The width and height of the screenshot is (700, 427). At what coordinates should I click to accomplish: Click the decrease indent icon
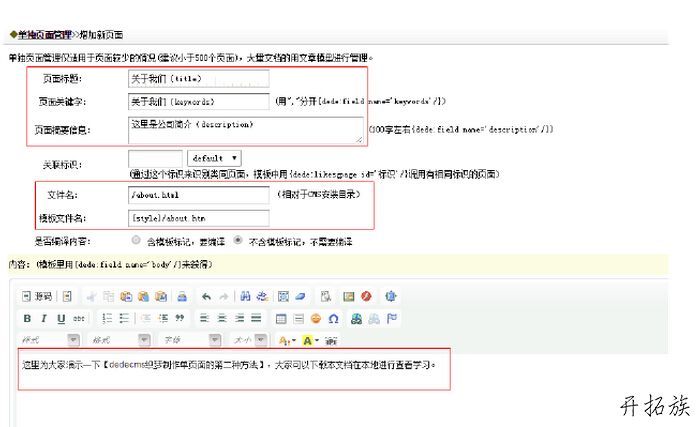coord(146,318)
